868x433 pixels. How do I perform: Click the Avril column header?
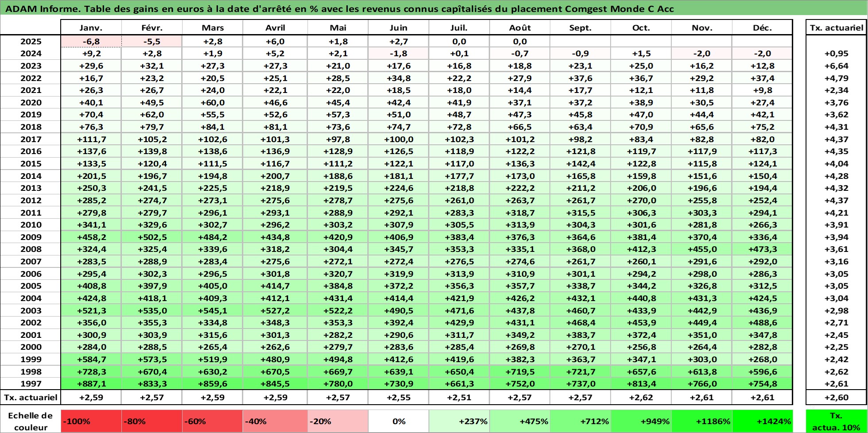[275, 27]
